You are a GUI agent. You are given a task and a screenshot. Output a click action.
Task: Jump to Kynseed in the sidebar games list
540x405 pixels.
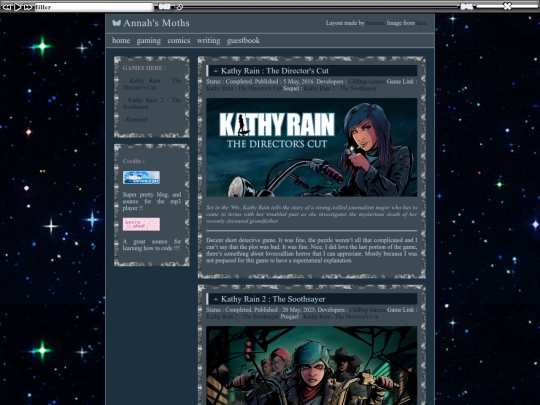[135, 120]
